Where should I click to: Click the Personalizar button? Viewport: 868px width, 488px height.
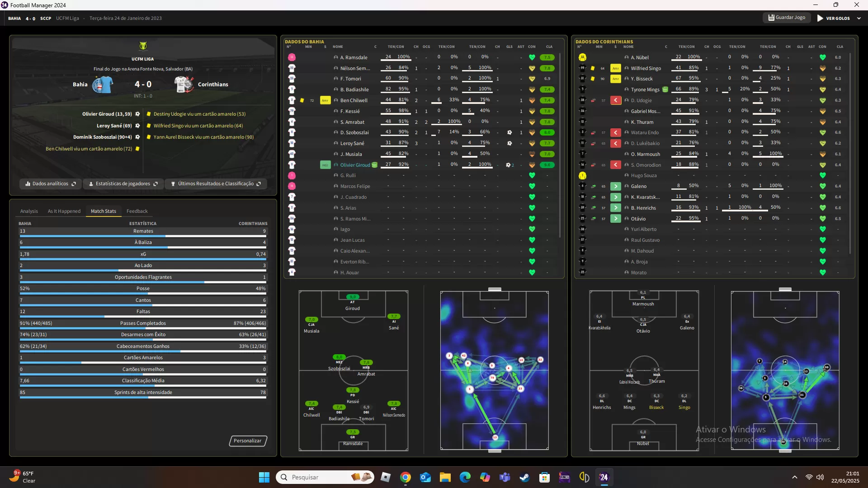248,441
